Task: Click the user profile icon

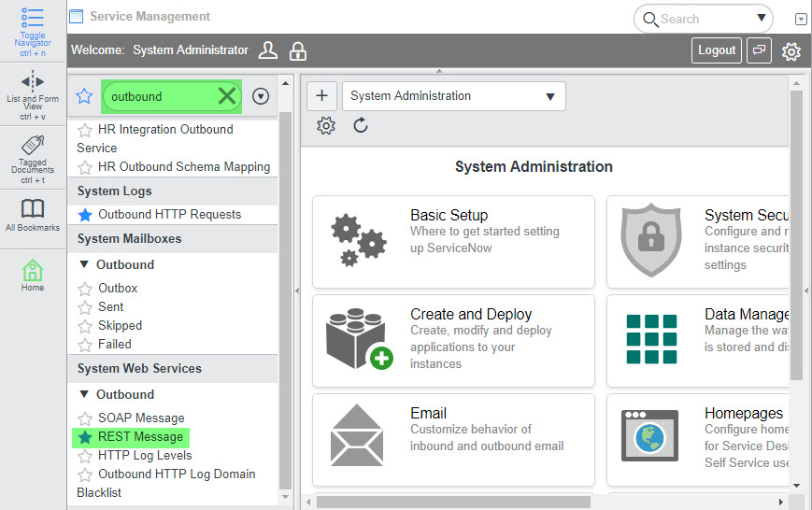Action: coord(268,50)
